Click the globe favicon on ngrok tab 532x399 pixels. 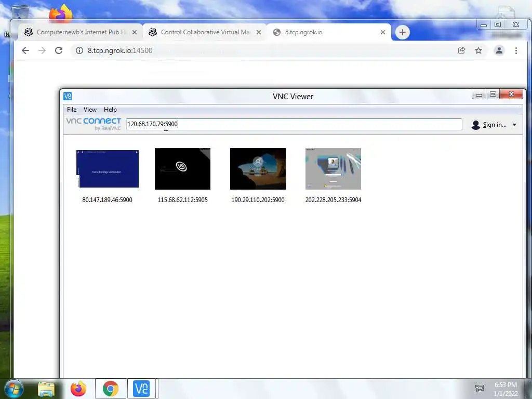click(x=277, y=32)
